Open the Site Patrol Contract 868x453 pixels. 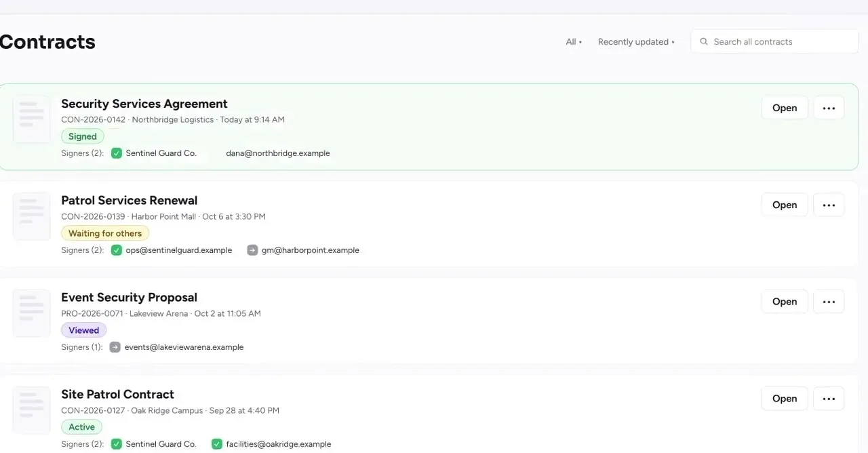pyautogui.click(x=785, y=399)
